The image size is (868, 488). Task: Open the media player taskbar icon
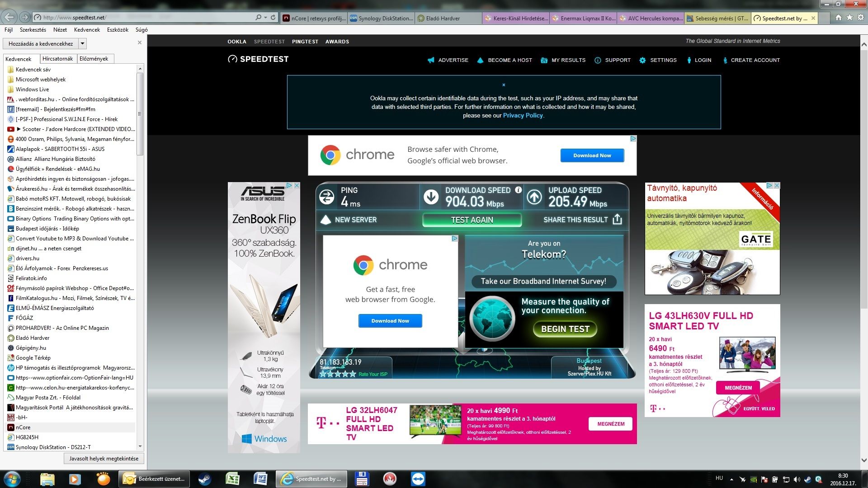75,479
